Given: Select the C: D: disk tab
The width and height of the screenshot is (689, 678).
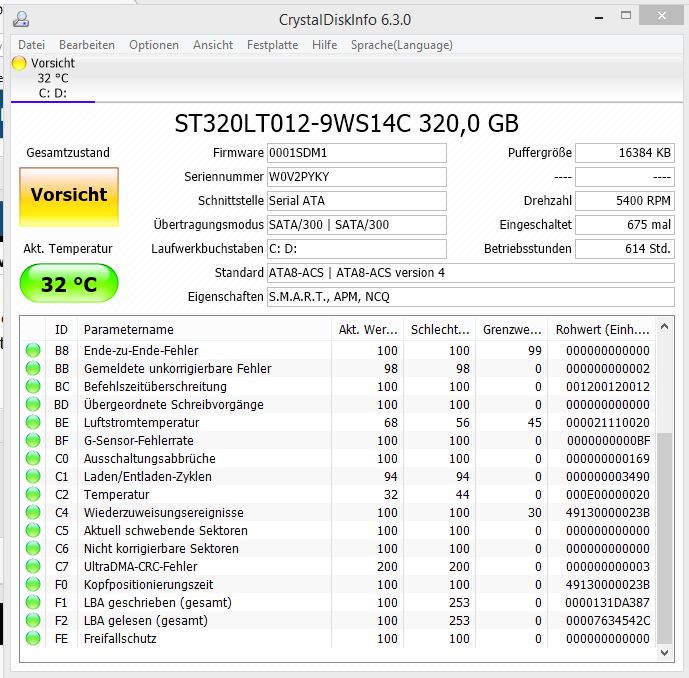Looking at the screenshot, I should [x=53, y=78].
